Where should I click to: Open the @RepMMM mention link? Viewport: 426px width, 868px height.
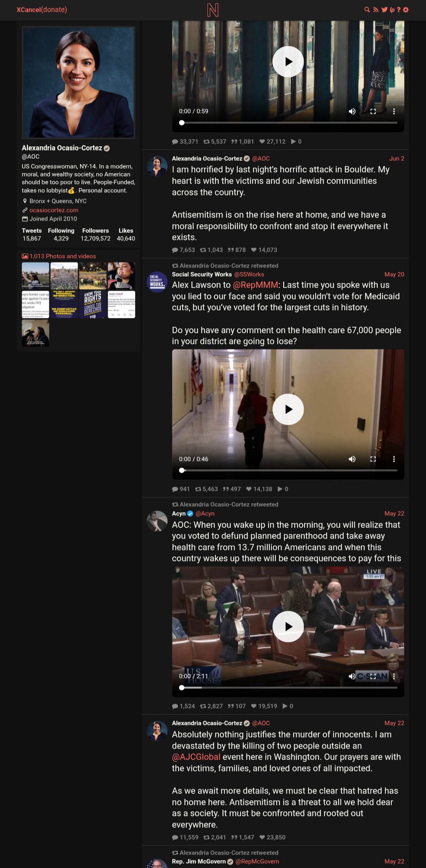click(x=256, y=285)
